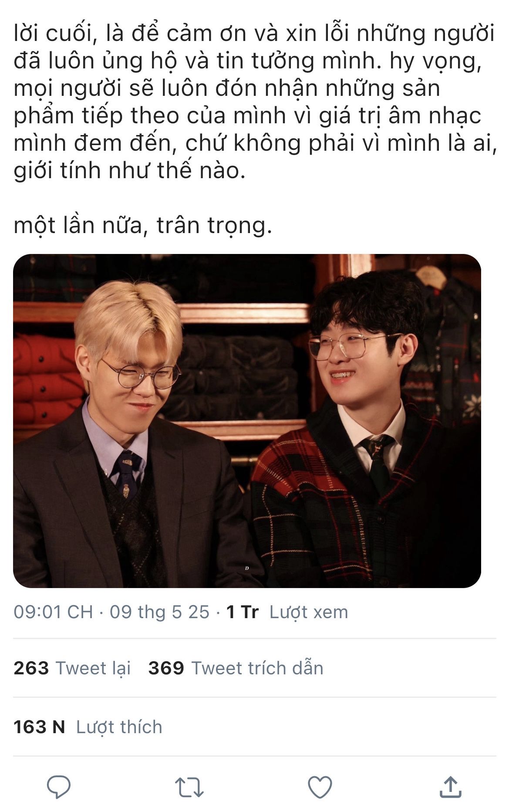Click the bold 163 N likes count

point(39,727)
